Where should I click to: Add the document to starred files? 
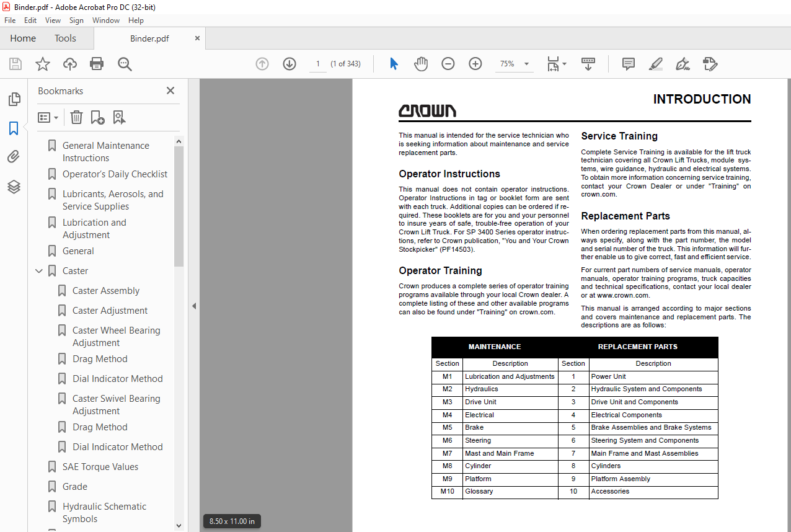[x=43, y=64]
